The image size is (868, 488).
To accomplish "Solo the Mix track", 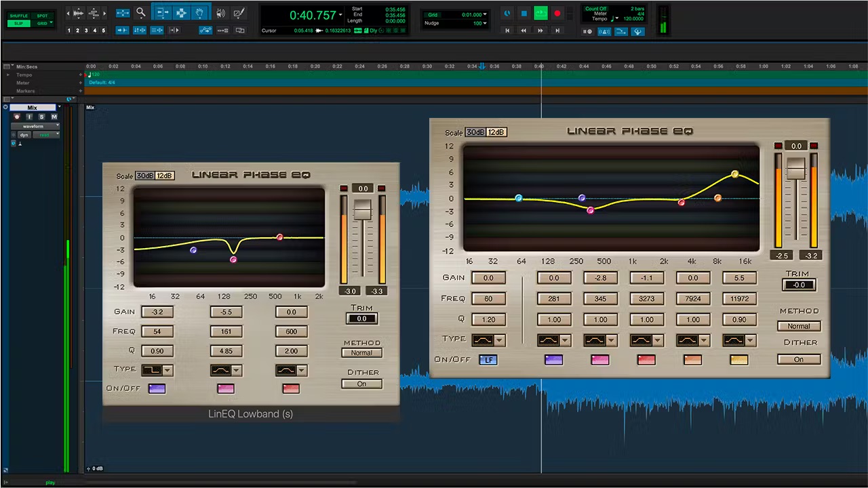I will pyautogui.click(x=41, y=117).
